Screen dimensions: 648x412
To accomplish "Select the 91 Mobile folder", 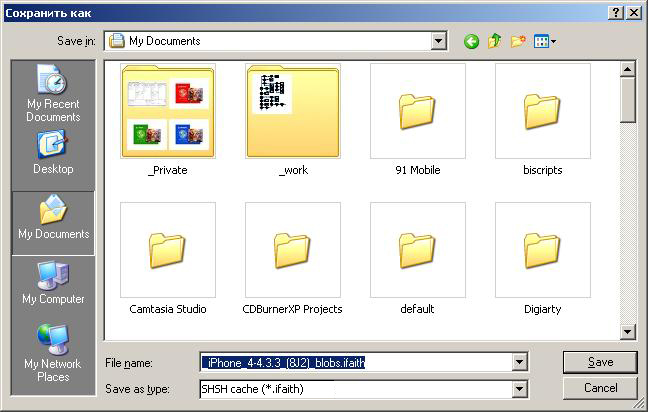I will point(418,111).
